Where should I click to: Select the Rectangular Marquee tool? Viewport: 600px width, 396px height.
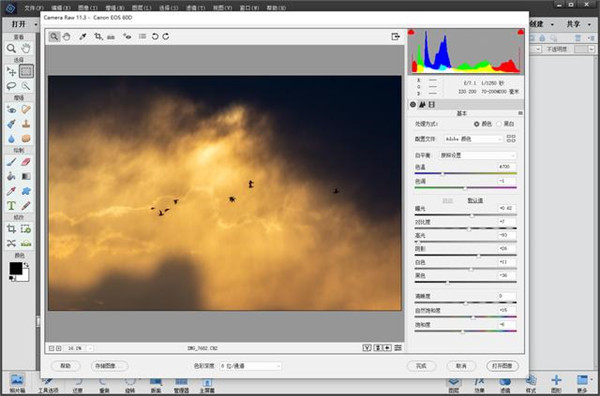26,71
